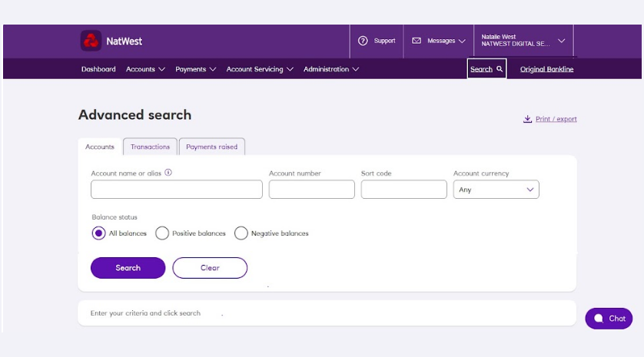Switch to the Payments raised tab
Screen dimensions: 644x357
coord(211,147)
